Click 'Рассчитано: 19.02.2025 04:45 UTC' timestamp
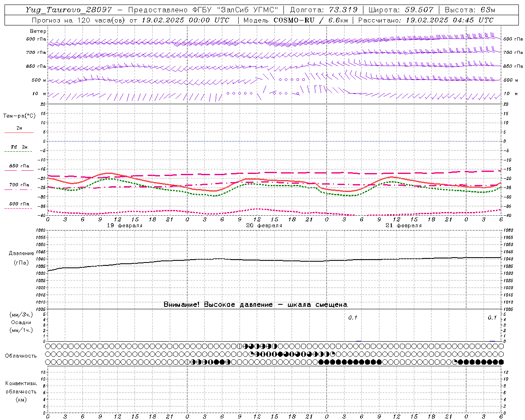Viewport: 525px width, 420px height. point(426,20)
